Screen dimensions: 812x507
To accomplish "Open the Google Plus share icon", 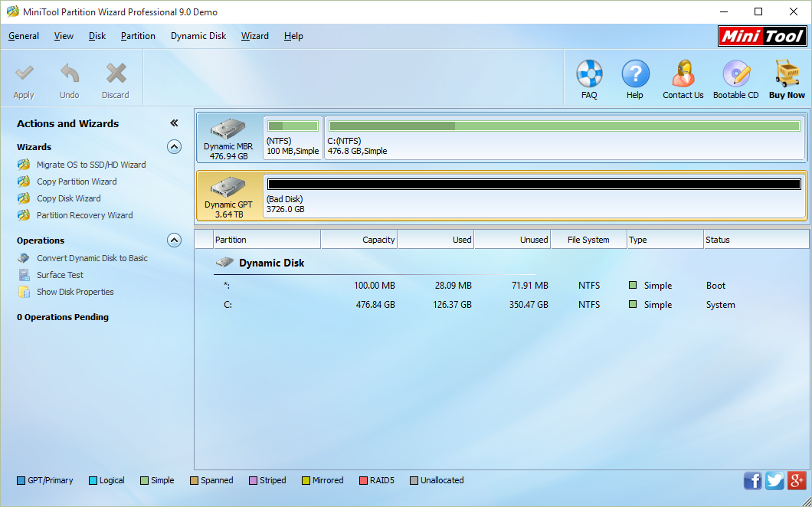I will tap(797, 481).
